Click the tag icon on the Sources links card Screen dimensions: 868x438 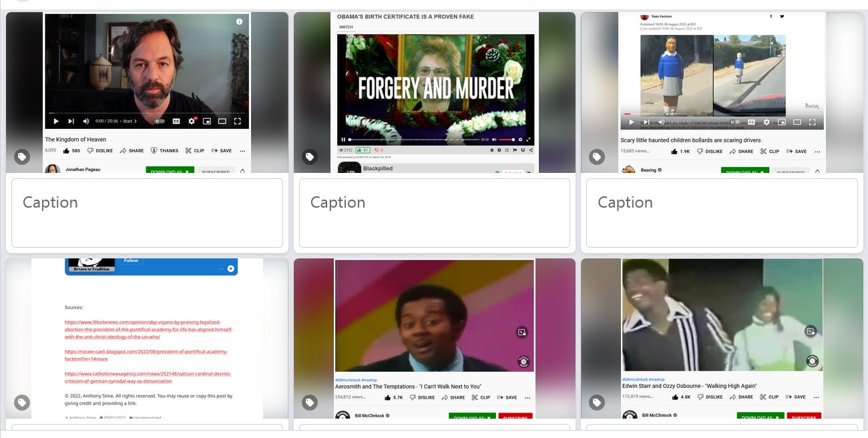click(x=22, y=403)
